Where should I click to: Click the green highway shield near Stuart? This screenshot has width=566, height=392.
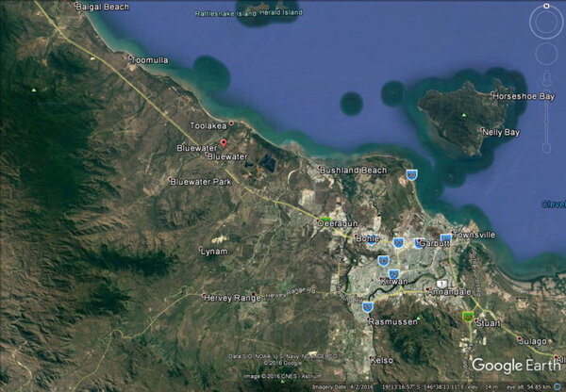coord(467,317)
